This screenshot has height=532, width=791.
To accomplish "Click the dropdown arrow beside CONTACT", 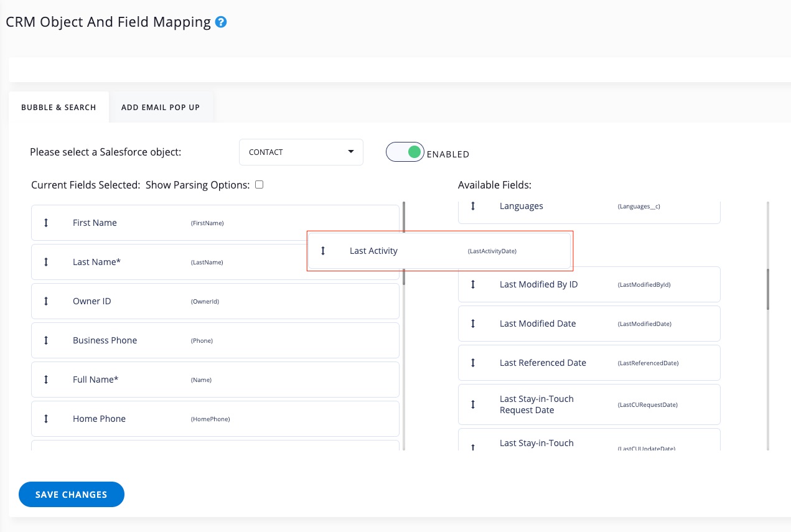I will (351, 152).
